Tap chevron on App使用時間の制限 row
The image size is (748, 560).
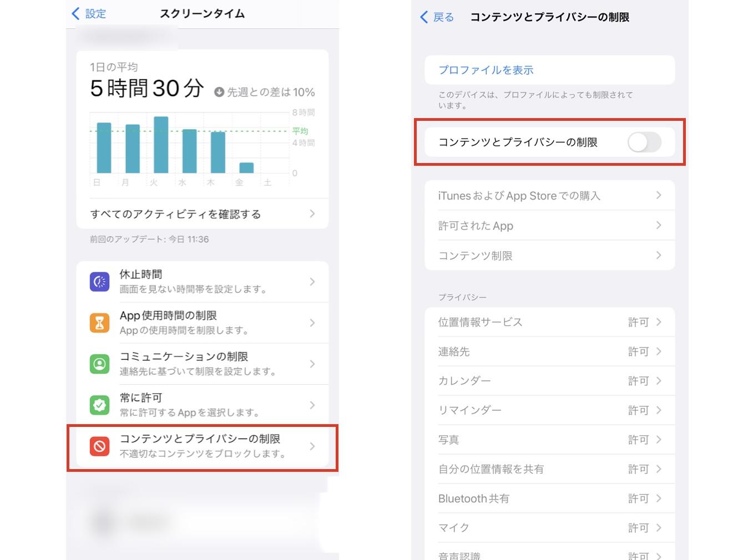click(312, 323)
